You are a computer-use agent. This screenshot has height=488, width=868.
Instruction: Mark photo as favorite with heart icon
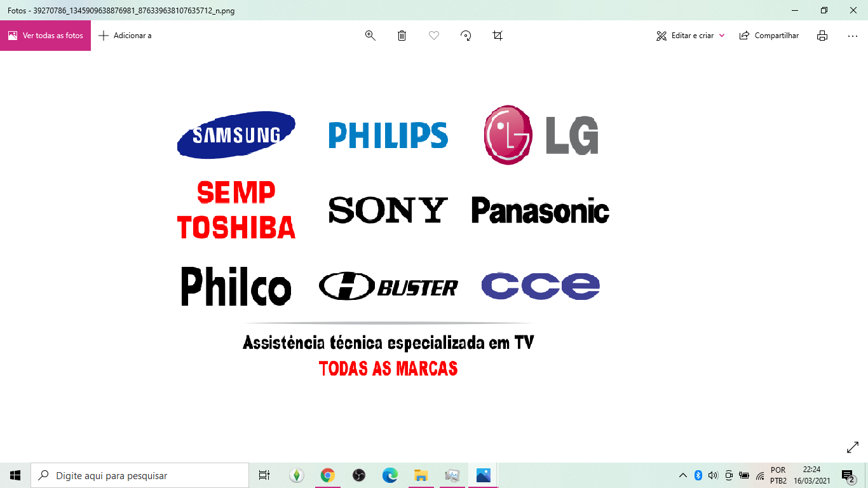[434, 36]
